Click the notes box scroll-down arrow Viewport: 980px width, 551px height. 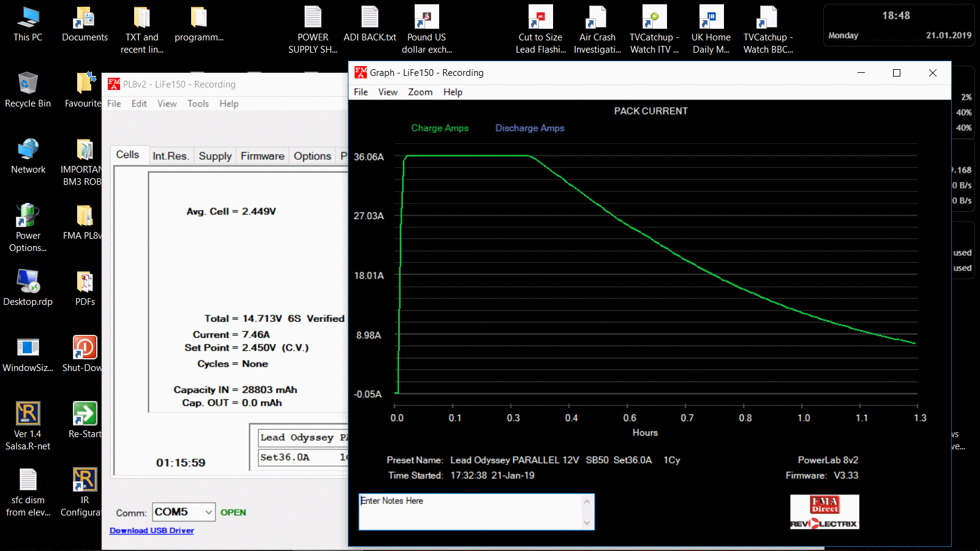(x=587, y=523)
